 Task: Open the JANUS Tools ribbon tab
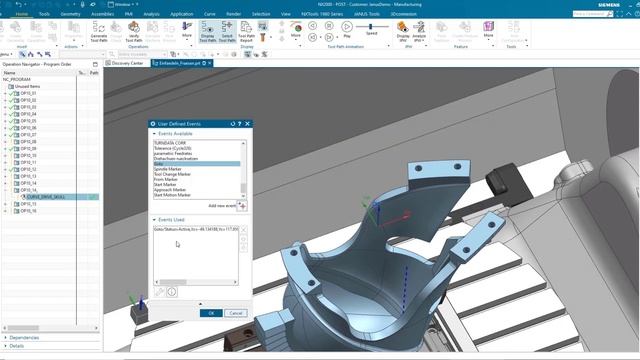367,14
